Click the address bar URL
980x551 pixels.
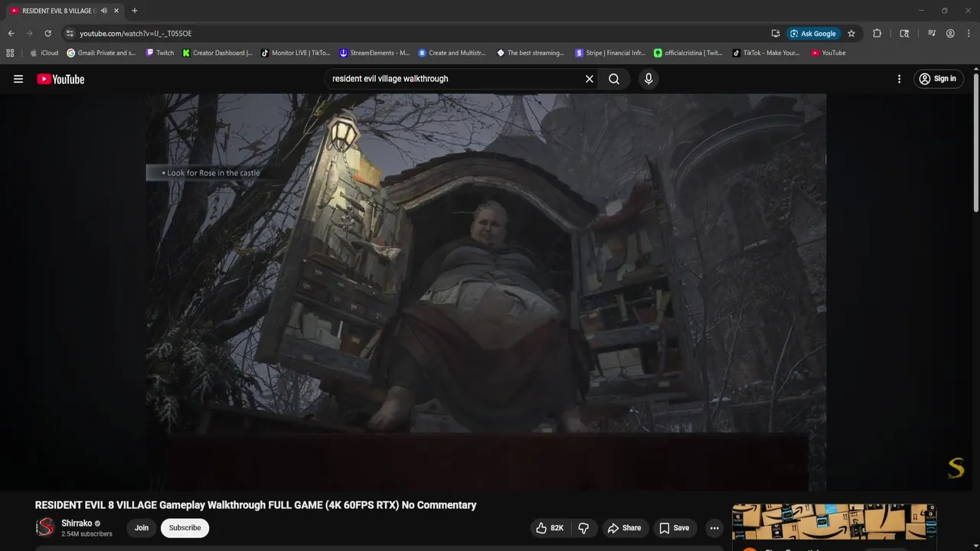click(136, 34)
